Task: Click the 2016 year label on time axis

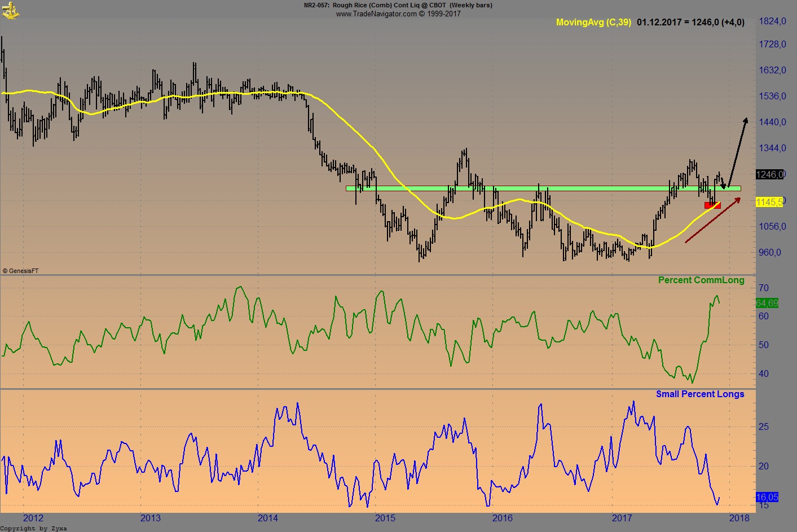Action: point(503,518)
